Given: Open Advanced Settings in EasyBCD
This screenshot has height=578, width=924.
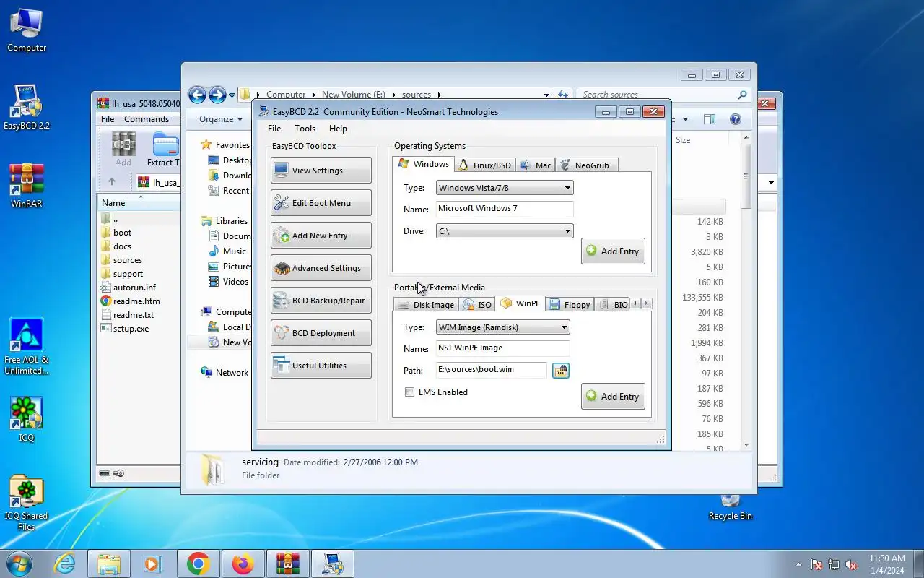Looking at the screenshot, I should (x=321, y=268).
